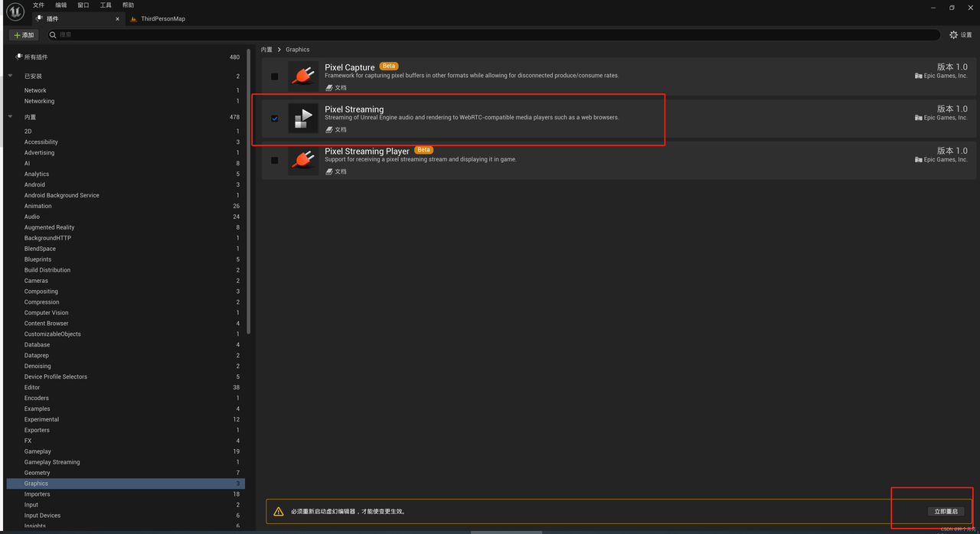This screenshot has width=980, height=534.
Task: Click 立即重启 restart now button
Action: (x=946, y=511)
